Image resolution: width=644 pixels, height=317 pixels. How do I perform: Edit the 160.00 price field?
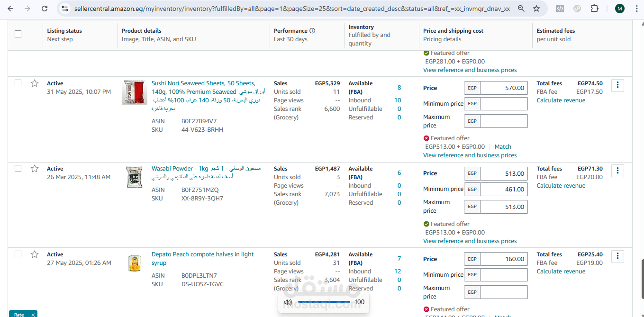[x=504, y=259]
